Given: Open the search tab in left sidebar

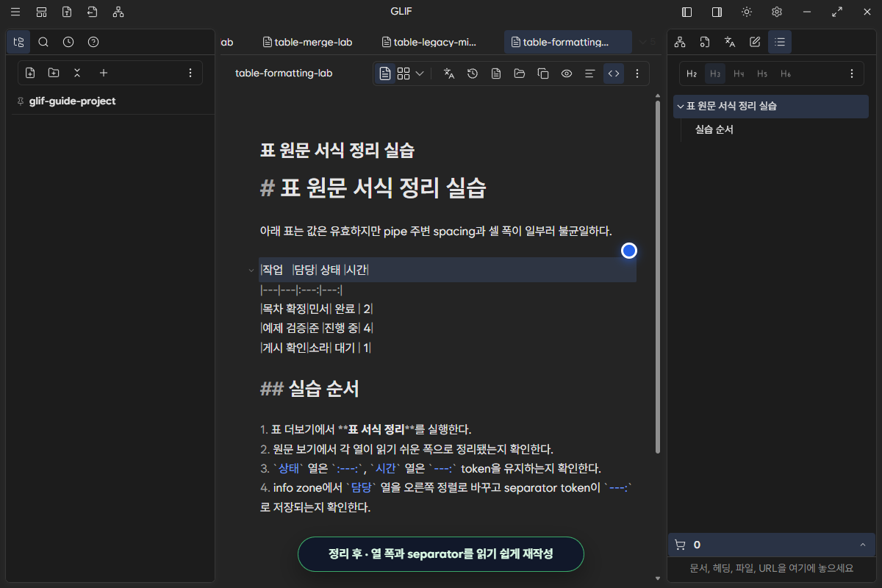Looking at the screenshot, I should [43, 42].
